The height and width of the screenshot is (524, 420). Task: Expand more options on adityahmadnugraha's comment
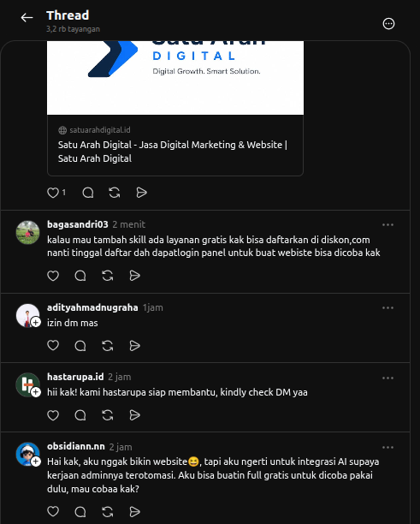pos(387,307)
